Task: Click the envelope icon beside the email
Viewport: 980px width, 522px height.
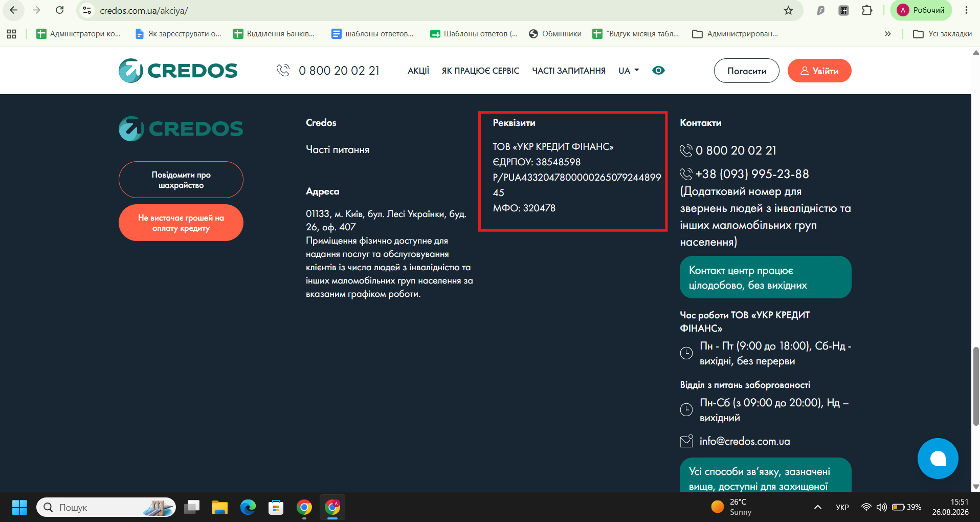Action: click(686, 441)
